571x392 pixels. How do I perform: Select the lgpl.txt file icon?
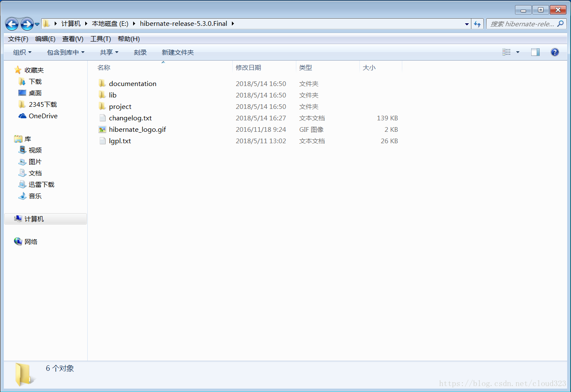(102, 141)
